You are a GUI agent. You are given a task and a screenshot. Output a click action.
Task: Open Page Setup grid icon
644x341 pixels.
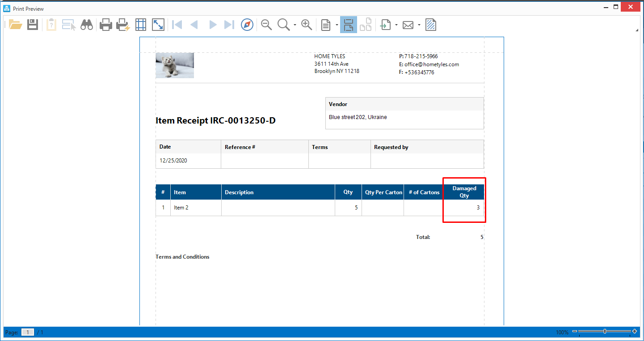point(141,25)
